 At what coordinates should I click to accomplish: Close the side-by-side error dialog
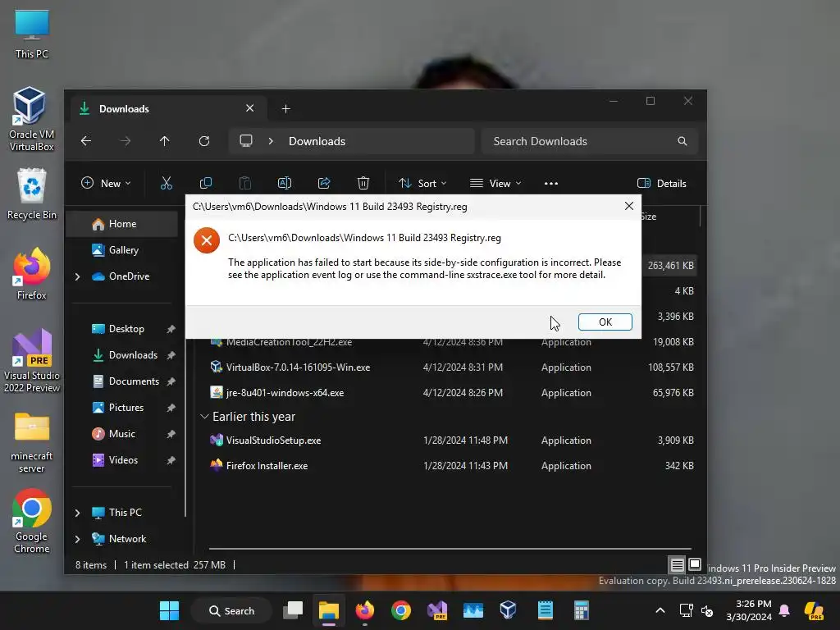click(629, 206)
